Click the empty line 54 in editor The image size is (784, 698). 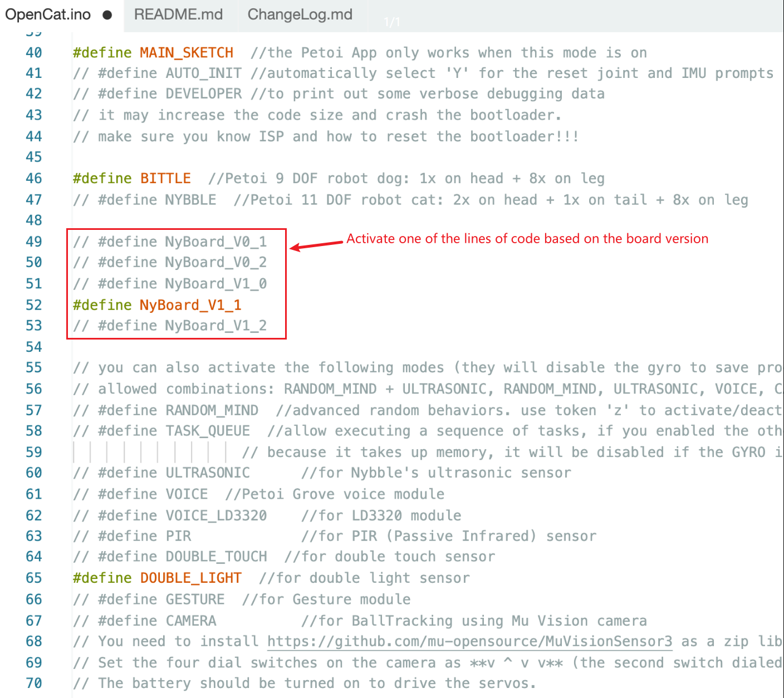tap(423, 347)
